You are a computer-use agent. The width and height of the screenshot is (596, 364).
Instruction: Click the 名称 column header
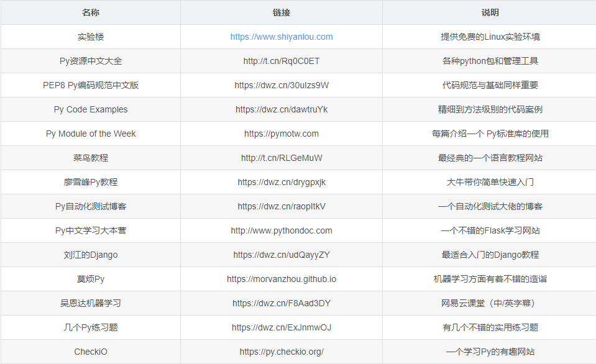point(91,12)
